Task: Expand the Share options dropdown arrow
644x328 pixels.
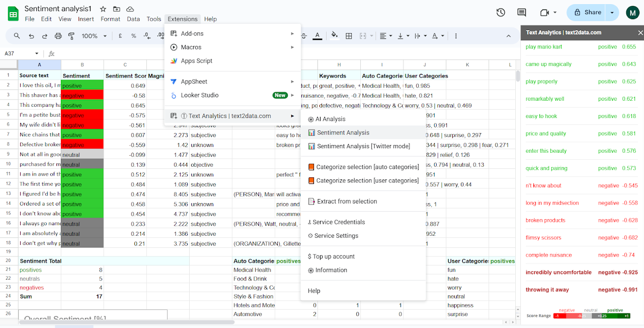Action: point(612,13)
